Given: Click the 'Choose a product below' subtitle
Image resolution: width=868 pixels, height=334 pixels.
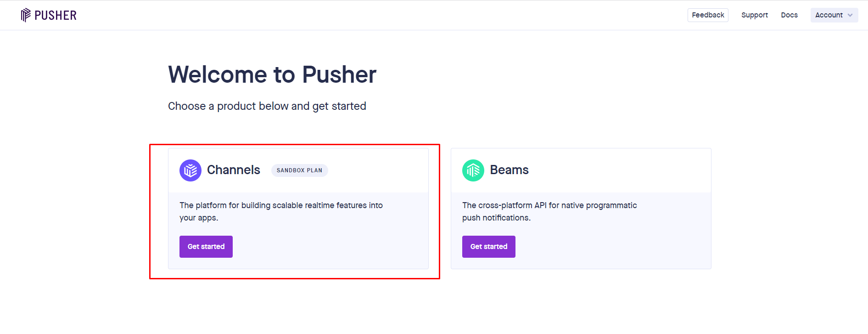Looking at the screenshot, I should [x=267, y=106].
